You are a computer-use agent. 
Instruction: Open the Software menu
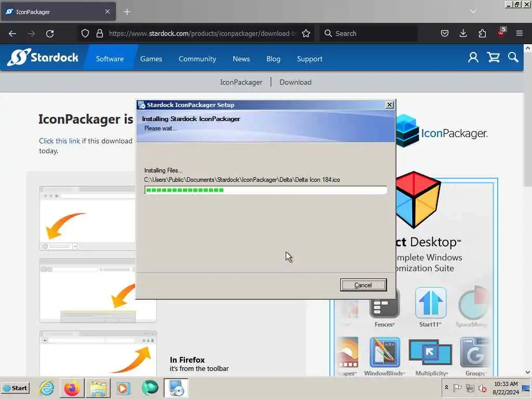click(x=110, y=59)
